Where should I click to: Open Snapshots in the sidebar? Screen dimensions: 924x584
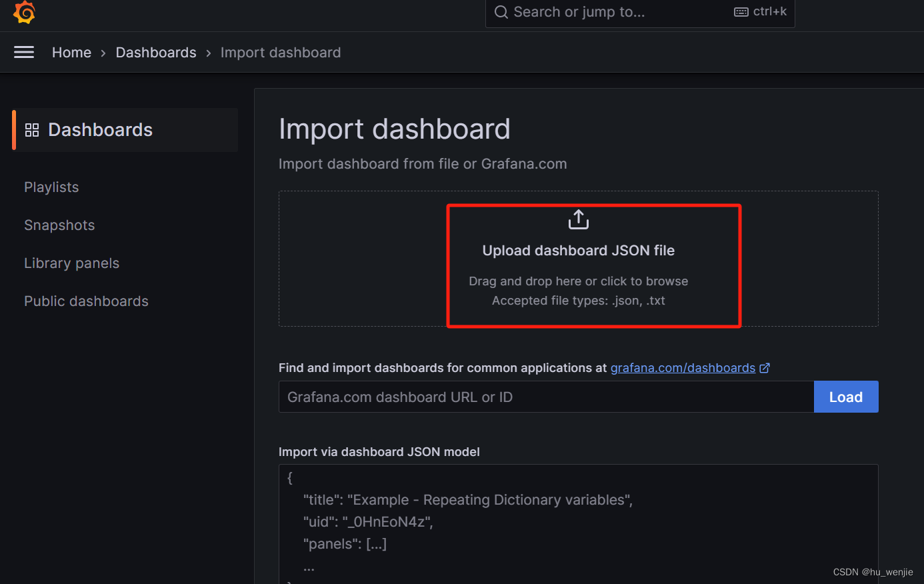[x=59, y=225]
